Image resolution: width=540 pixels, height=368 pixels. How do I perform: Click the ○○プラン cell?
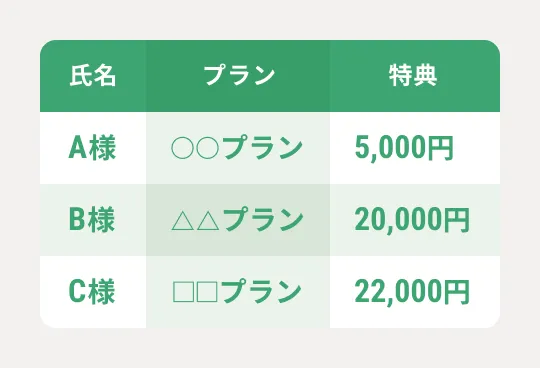click(238, 148)
